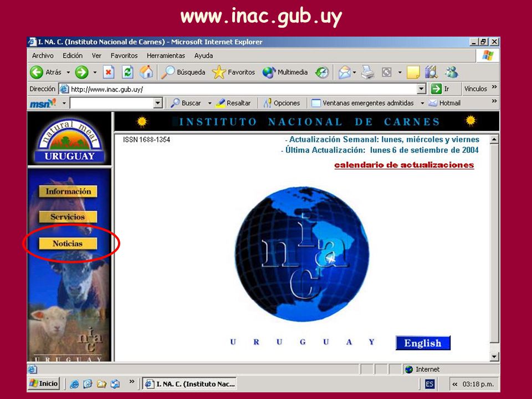532x399 pixels.
Task: Click the MSN toolbar search input field
Action: click(111, 103)
